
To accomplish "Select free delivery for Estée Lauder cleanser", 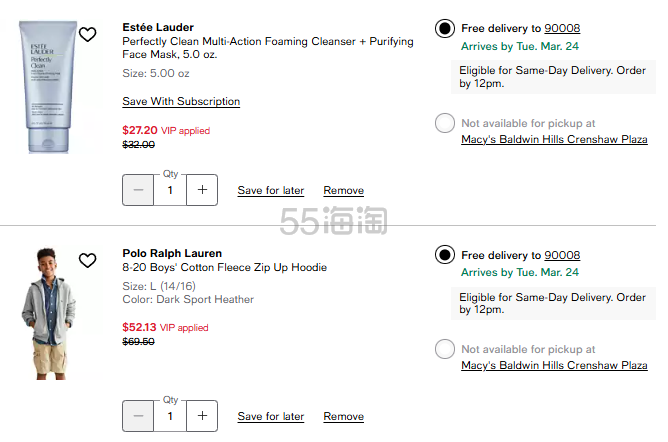I will coord(445,29).
